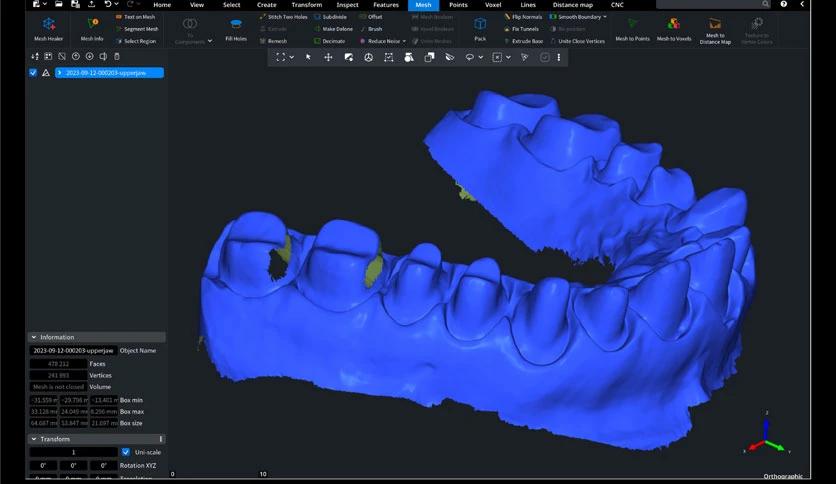Click the circled up arrow in scene toolbar

(76, 57)
